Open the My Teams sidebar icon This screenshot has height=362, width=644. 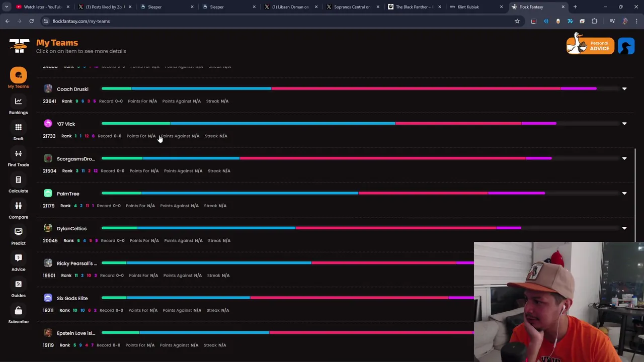(x=18, y=75)
